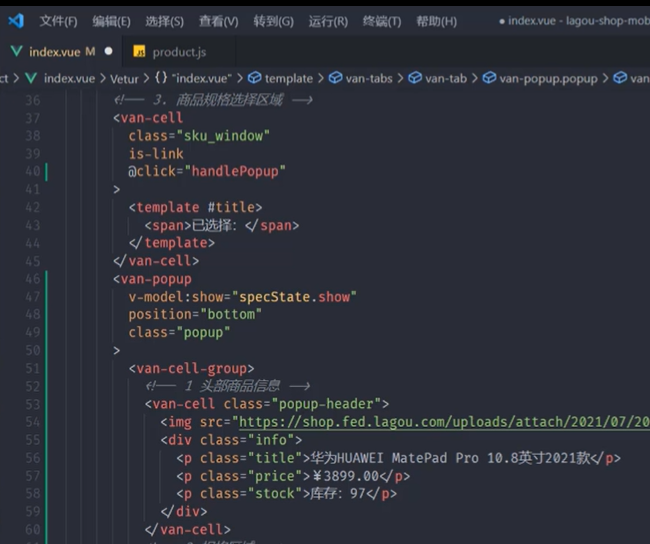Image resolution: width=650 pixels, height=544 pixels.
Task: Click the JS icon on product.js tab
Action: click(139, 51)
